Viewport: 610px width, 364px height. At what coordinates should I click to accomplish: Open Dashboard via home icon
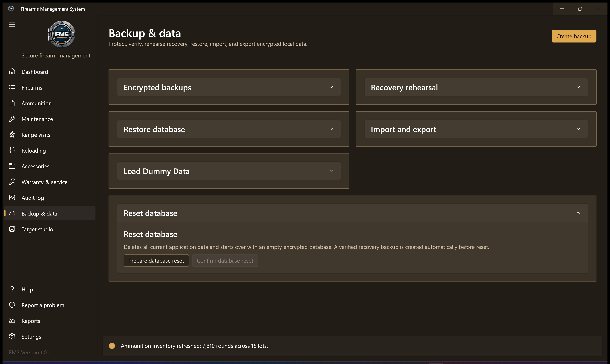point(12,72)
